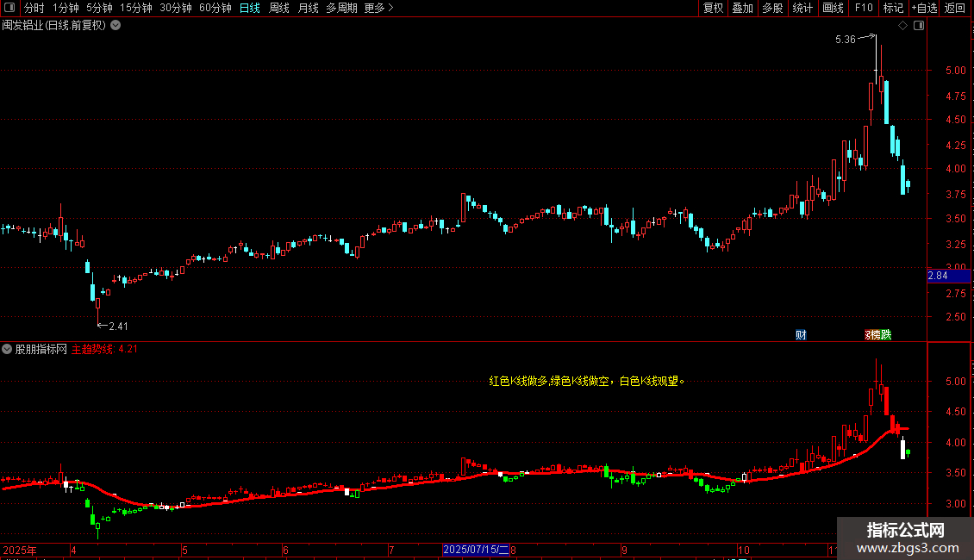Click the 统计 statistics button

(802, 8)
